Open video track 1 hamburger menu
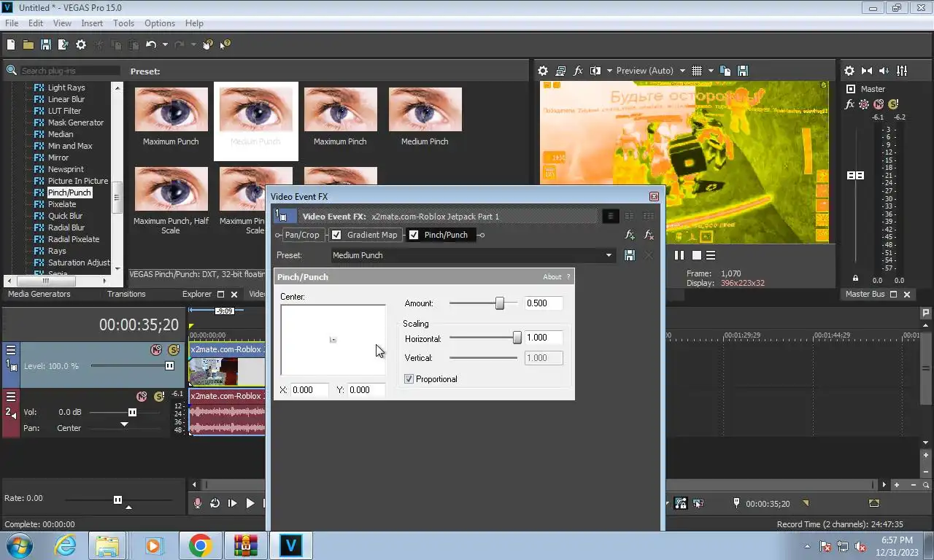 pos(11,350)
